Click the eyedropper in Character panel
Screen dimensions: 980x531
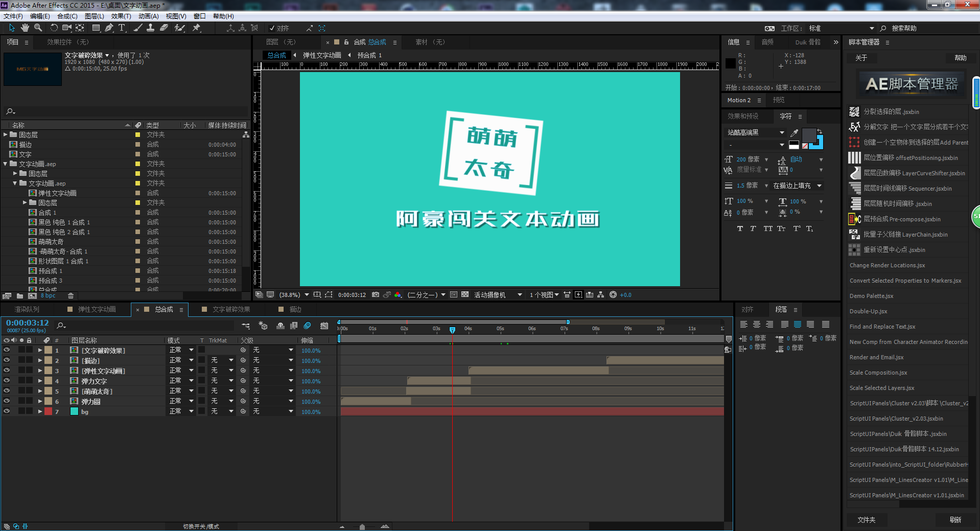[794, 133]
